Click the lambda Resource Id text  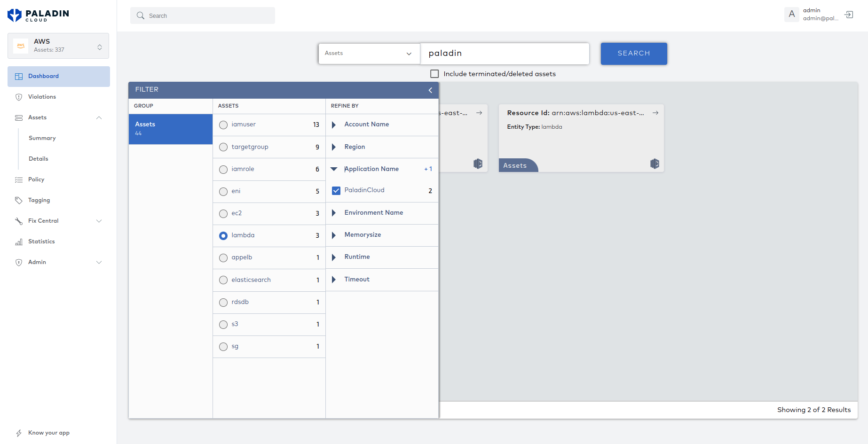(x=576, y=113)
